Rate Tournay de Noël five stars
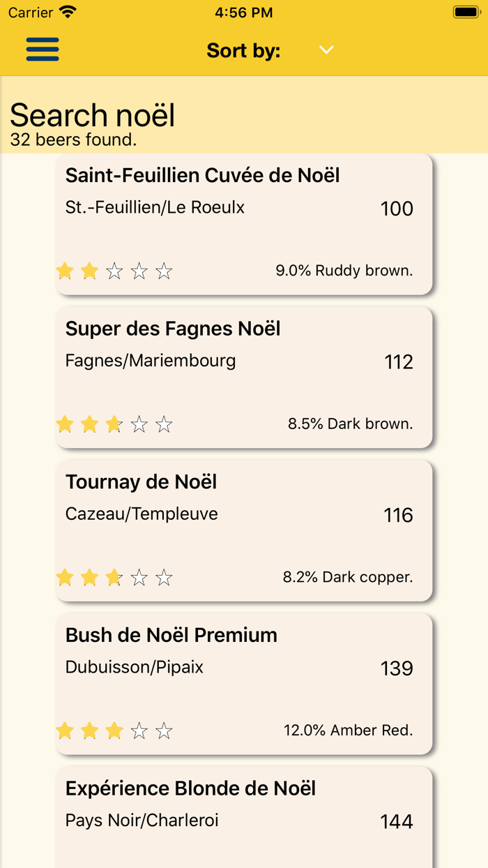The image size is (488, 868). coord(164,578)
